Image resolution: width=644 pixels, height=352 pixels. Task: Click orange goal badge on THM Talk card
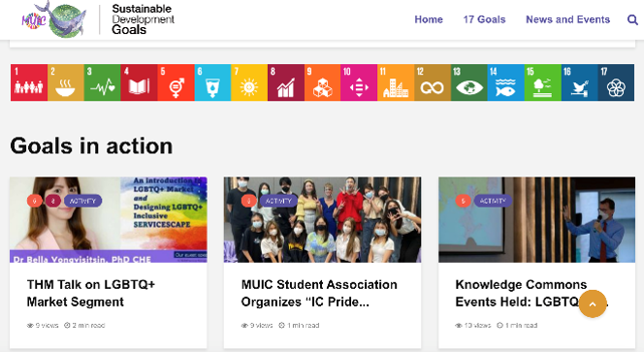coord(35,201)
